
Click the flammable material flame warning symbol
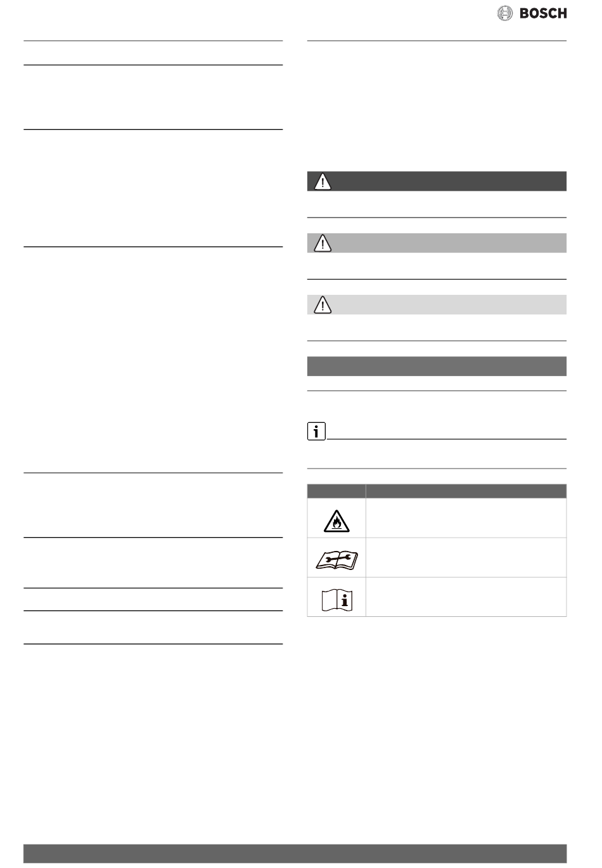336,521
